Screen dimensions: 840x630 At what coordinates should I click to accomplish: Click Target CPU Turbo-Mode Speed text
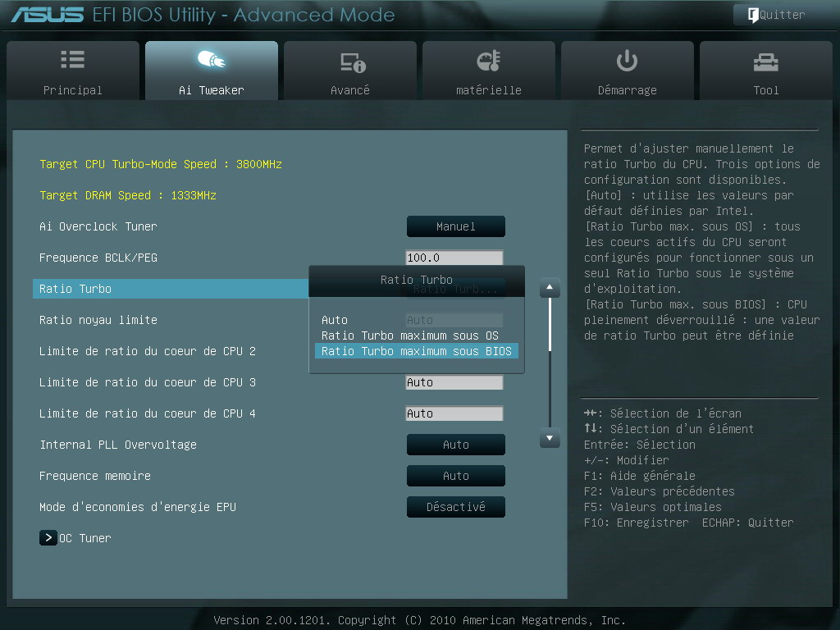[x=161, y=164]
